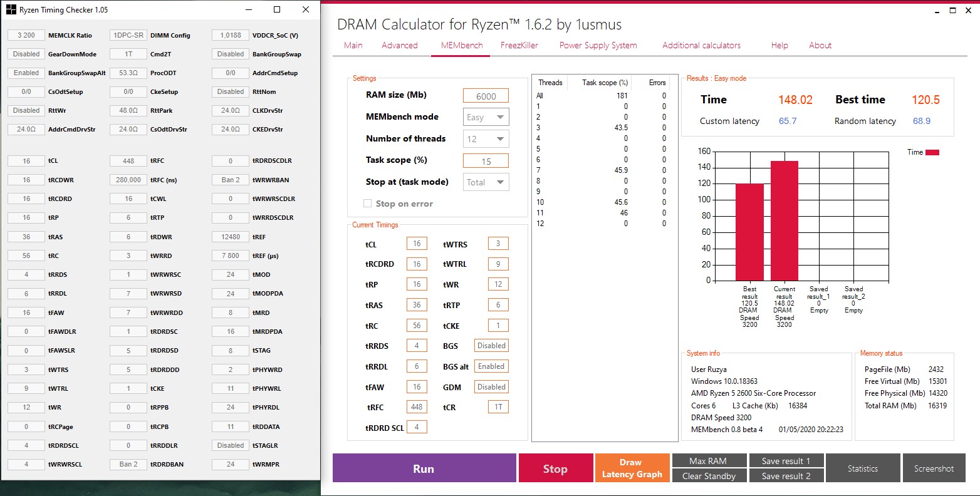Click Draw Latency Graph button
The image size is (980, 496).
click(632, 468)
